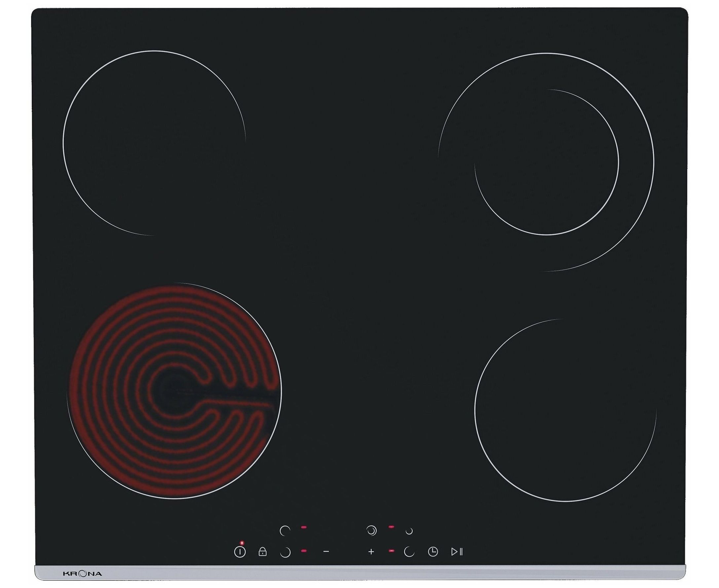Click the glowing red heating burner
Image resolution: width=719 pixels, height=588 pixels.
click(174, 390)
